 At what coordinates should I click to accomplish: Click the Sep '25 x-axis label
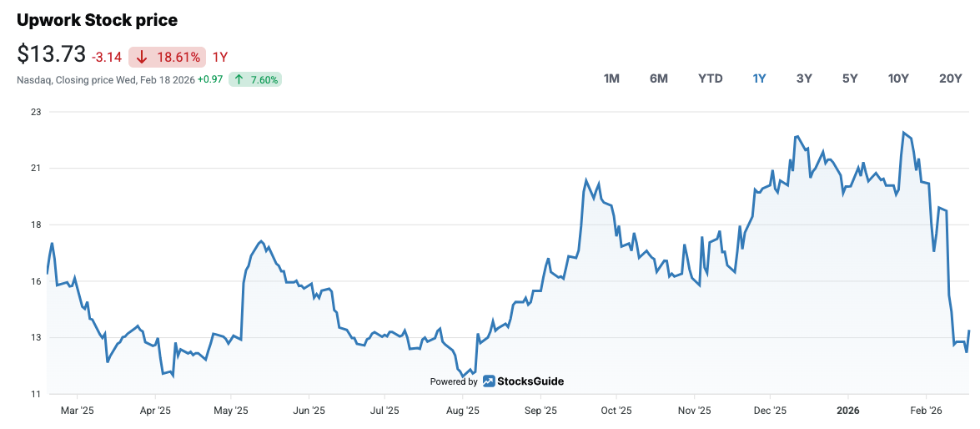click(x=540, y=411)
